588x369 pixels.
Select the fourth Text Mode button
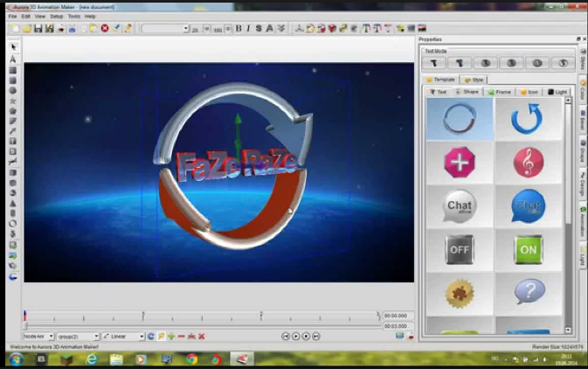click(x=511, y=63)
